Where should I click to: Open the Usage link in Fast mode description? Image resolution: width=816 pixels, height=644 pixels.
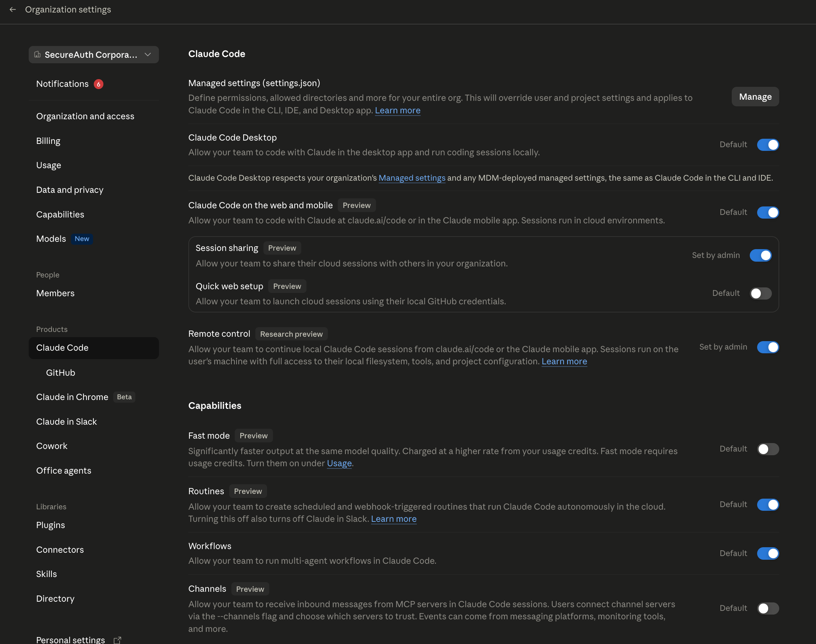pyautogui.click(x=339, y=463)
